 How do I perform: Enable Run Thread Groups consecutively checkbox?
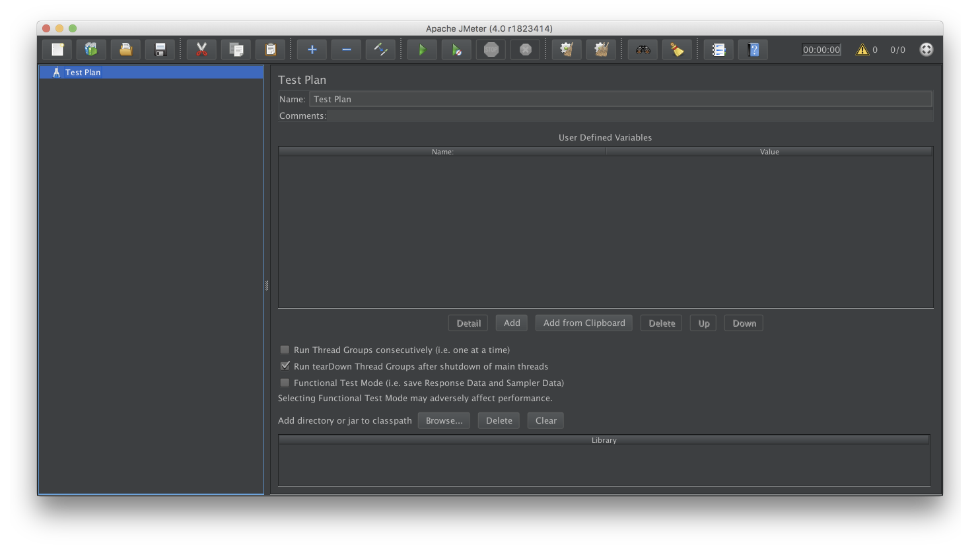[x=285, y=350]
